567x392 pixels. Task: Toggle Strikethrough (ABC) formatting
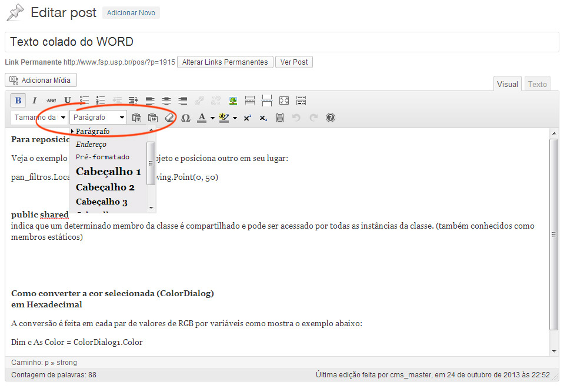pyautogui.click(x=51, y=100)
